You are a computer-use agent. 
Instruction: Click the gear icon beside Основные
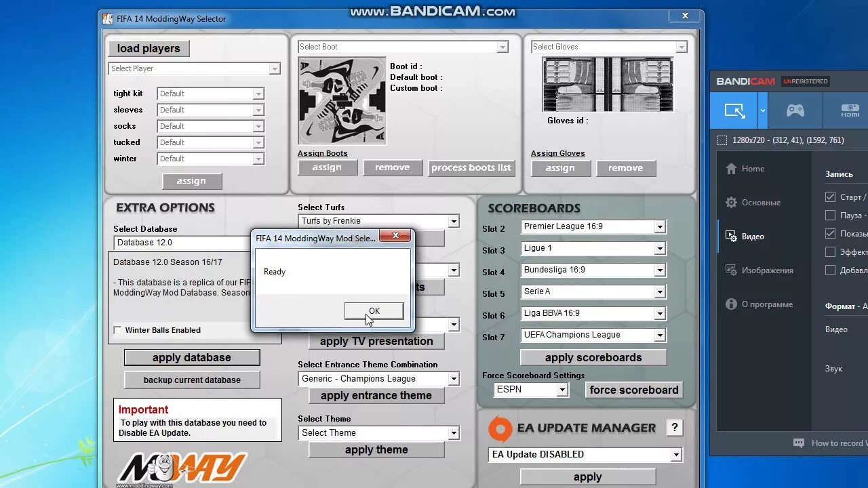(731, 203)
